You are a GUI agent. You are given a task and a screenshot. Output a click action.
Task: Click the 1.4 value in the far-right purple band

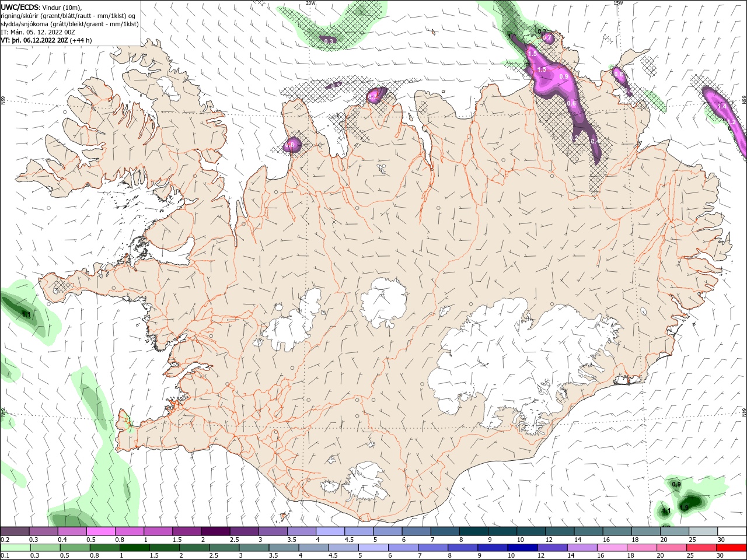(x=722, y=106)
